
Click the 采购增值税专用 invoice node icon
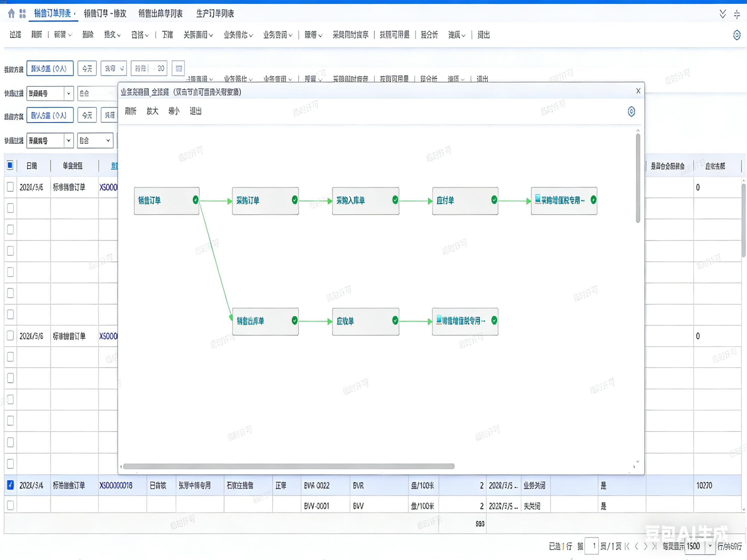tap(537, 199)
